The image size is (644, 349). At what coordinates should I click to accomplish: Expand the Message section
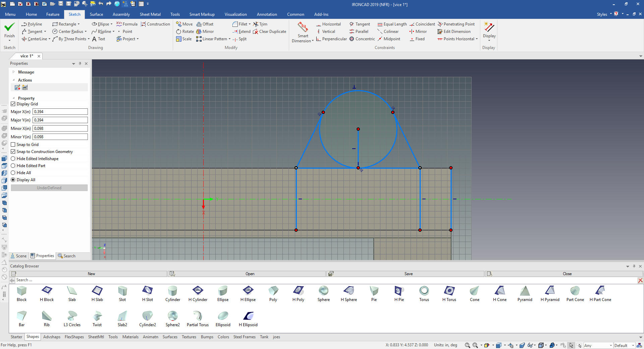tap(13, 72)
